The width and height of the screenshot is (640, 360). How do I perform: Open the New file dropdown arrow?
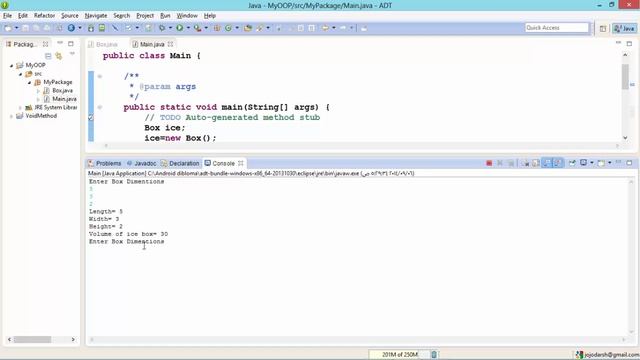click(x=16, y=28)
